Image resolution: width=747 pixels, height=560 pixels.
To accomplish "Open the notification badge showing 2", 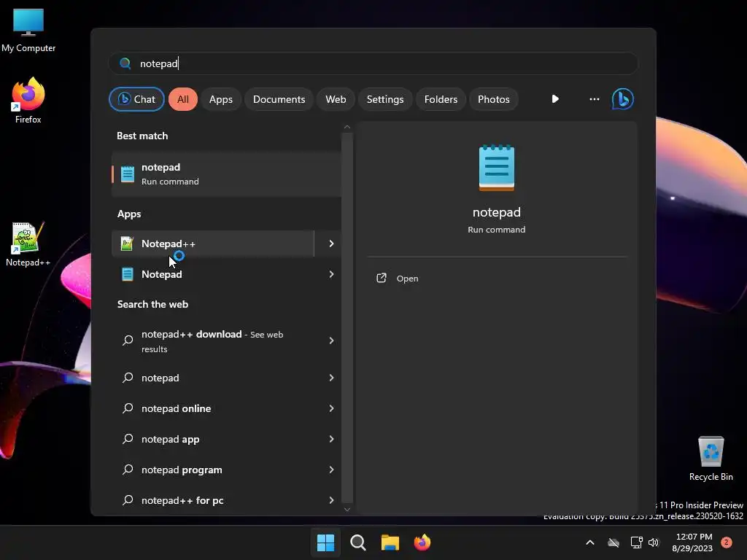I will (x=726, y=542).
